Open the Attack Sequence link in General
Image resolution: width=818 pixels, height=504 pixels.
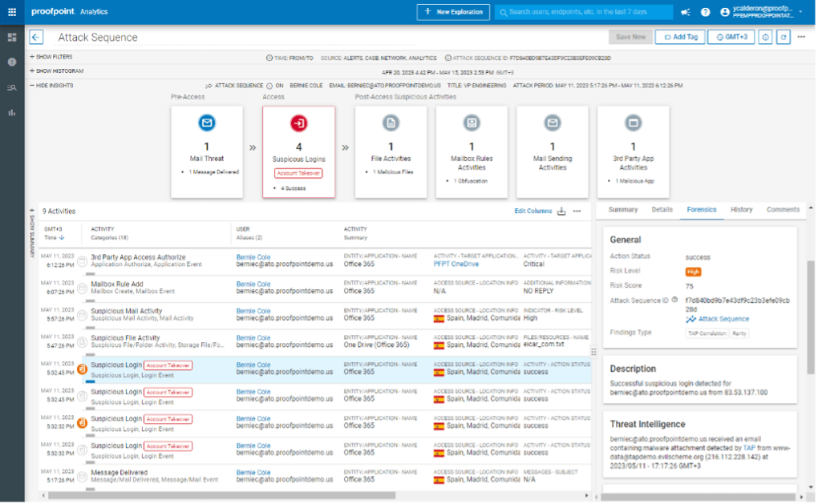(x=723, y=319)
